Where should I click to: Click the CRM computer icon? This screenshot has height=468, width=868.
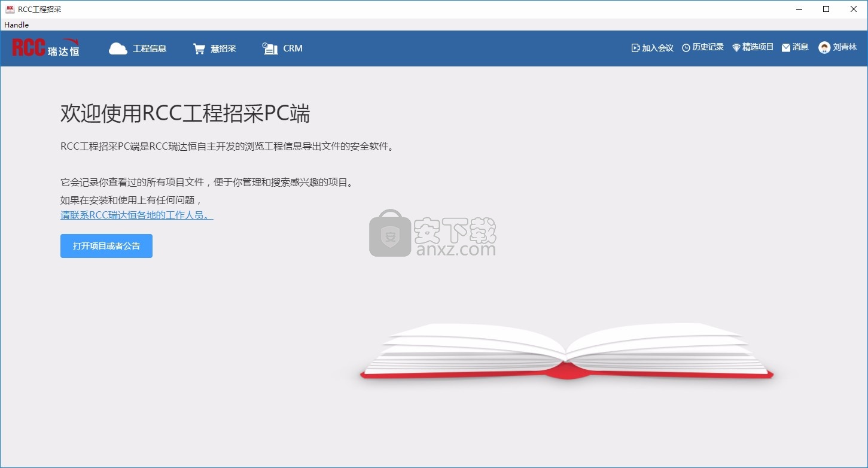[270, 48]
